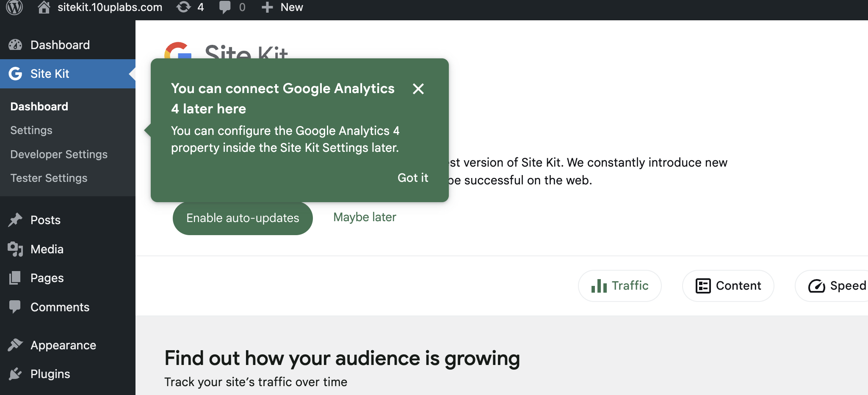Viewport: 868px width, 395px height.
Task: Open the WordPress logo menu
Action: pyautogui.click(x=14, y=7)
